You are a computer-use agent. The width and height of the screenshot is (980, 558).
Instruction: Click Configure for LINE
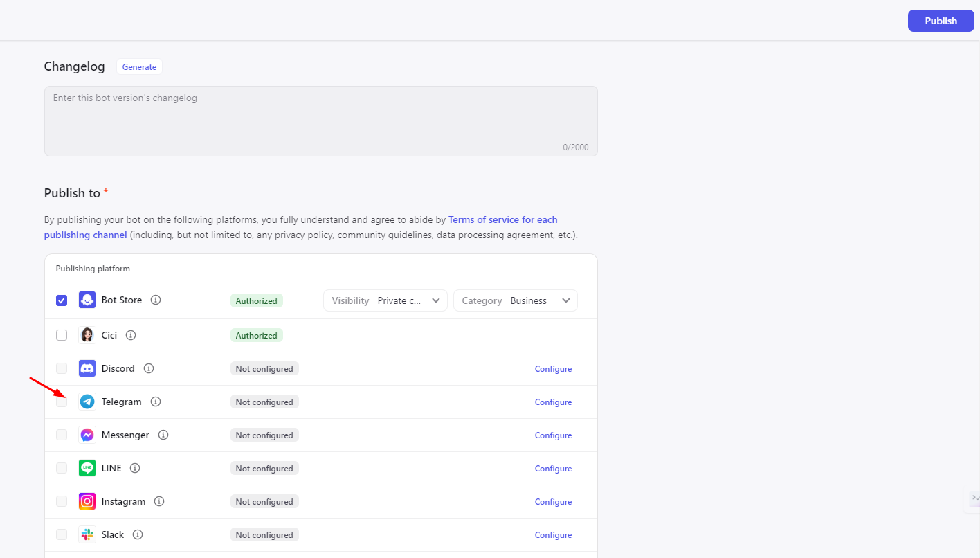point(553,469)
